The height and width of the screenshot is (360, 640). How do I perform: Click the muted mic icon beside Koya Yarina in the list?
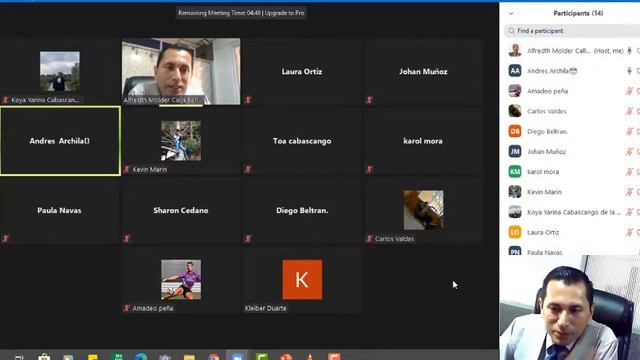[x=629, y=212]
